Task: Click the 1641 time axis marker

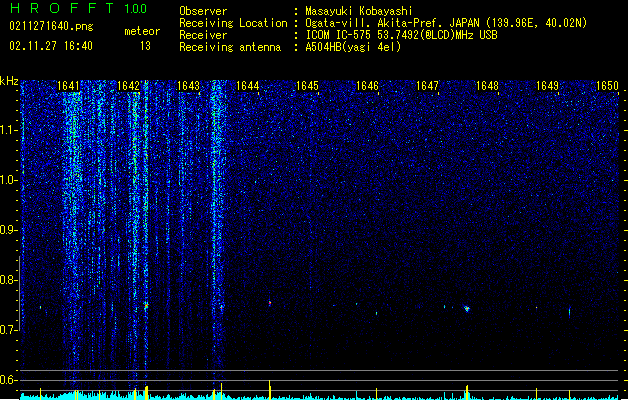Action: [68, 86]
